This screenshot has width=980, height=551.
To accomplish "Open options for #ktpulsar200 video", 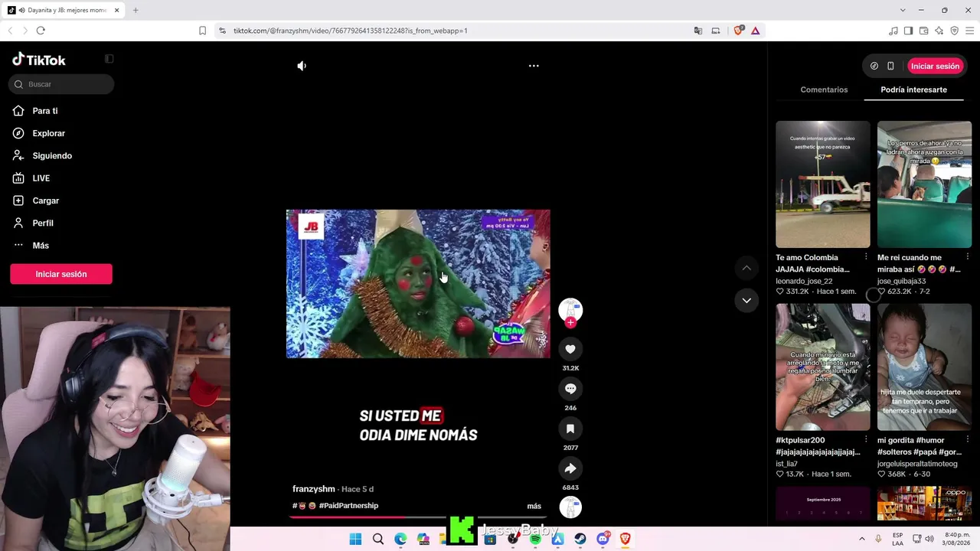I will pos(866,440).
